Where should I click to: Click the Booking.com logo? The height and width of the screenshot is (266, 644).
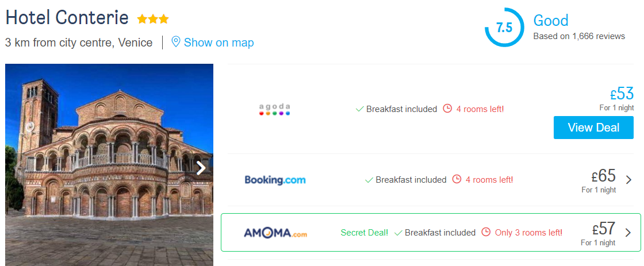coord(275,180)
